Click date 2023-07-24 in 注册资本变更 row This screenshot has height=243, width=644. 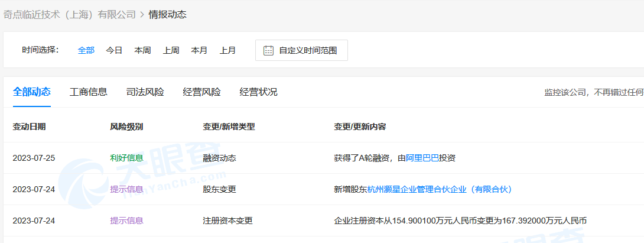click(x=34, y=221)
